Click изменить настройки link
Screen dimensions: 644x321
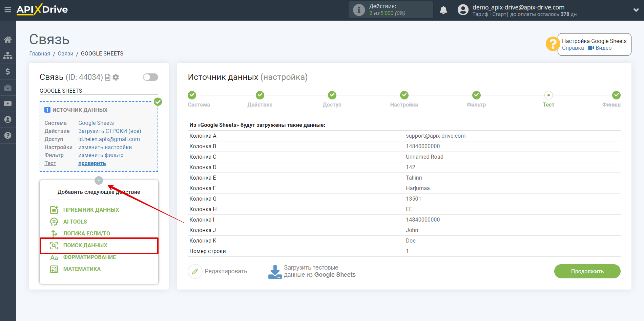pos(105,147)
